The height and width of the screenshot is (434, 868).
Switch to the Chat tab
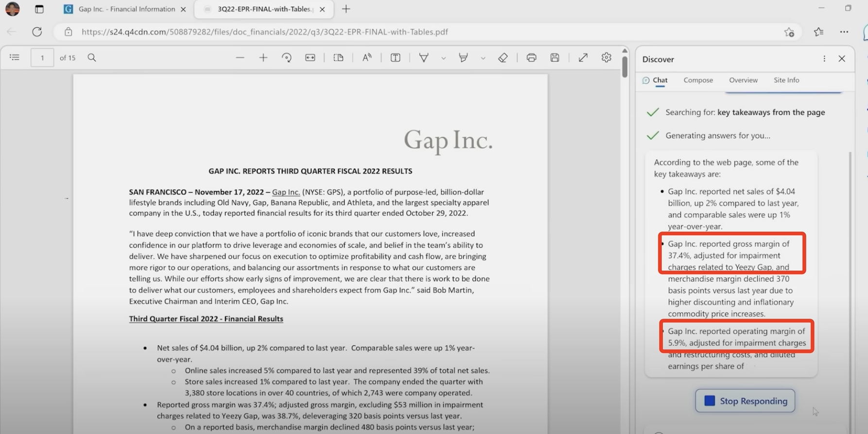655,80
